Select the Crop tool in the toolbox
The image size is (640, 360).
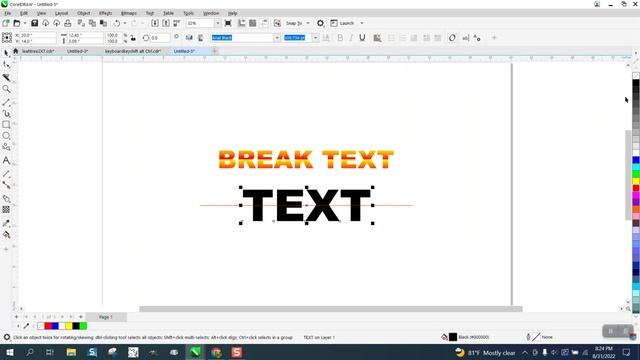(6, 77)
